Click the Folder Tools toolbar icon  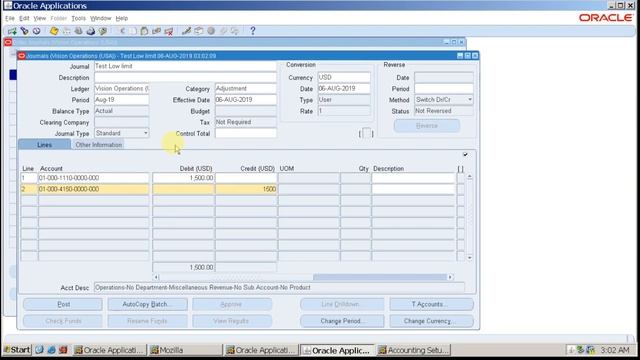pos(235,31)
